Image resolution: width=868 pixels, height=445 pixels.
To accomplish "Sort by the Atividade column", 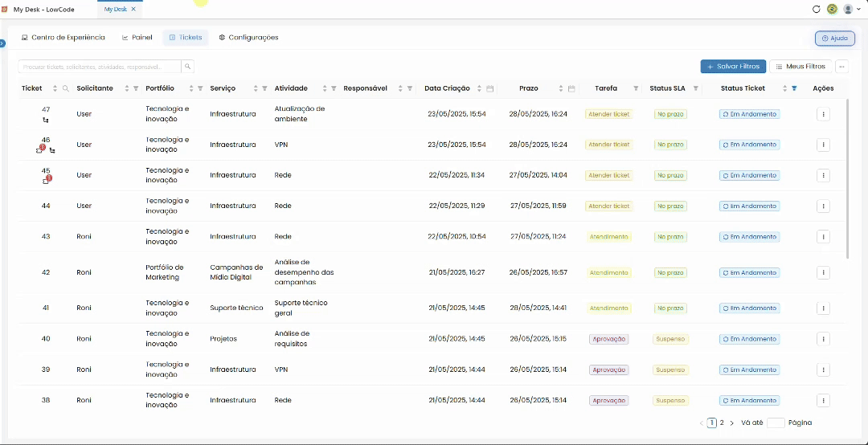I will coord(325,88).
